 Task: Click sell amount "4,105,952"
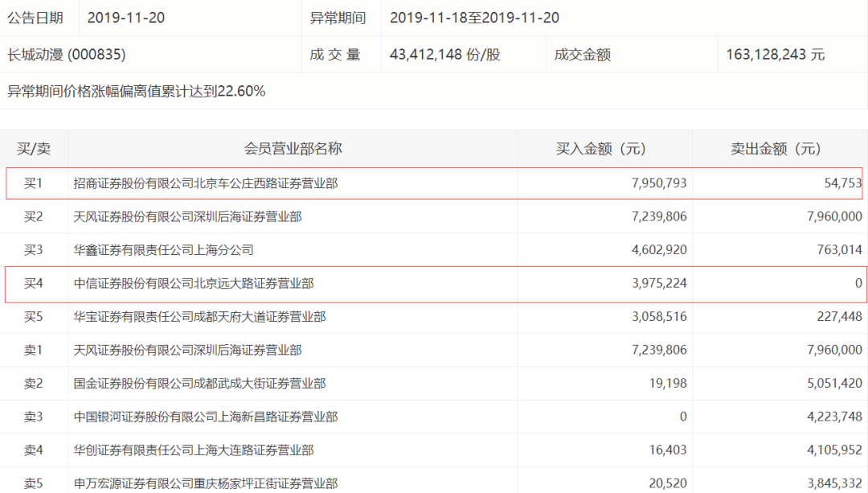tap(835, 450)
